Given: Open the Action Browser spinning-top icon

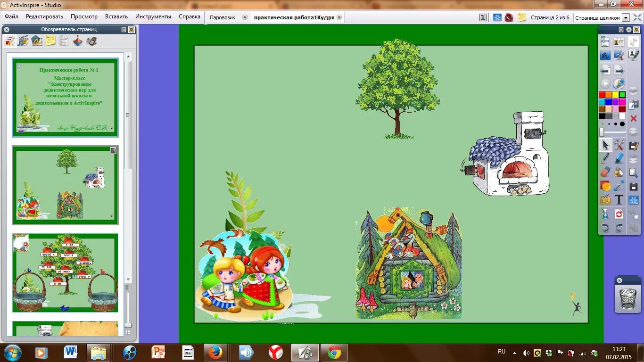Looking at the screenshot, I should (x=78, y=41).
